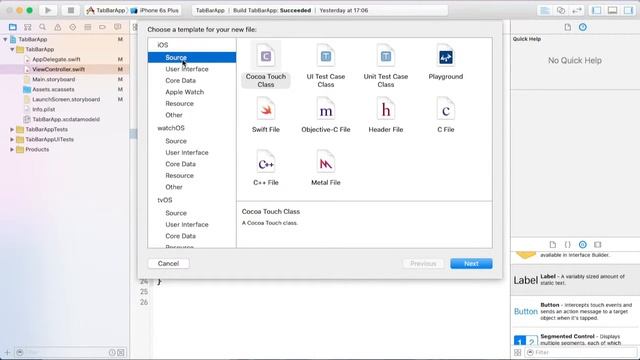Toggle the utilities pane visibility
The image size is (640, 360).
point(628,10)
